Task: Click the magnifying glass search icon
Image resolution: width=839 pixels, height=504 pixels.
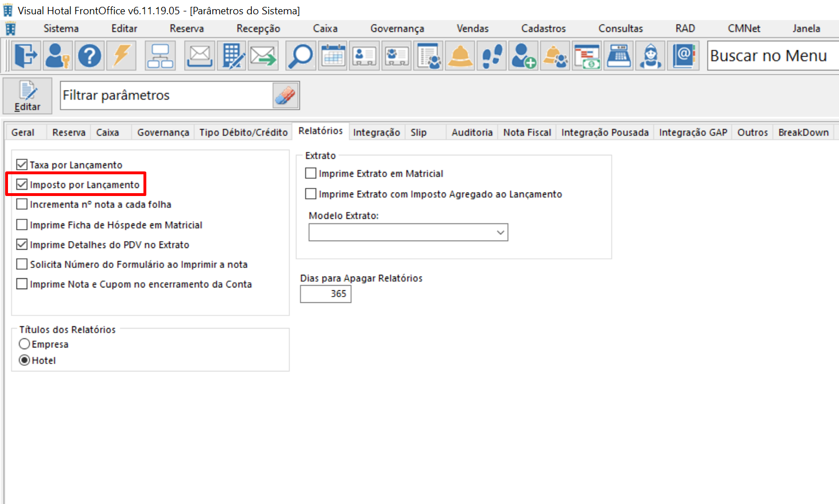Action: [x=301, y=56]
